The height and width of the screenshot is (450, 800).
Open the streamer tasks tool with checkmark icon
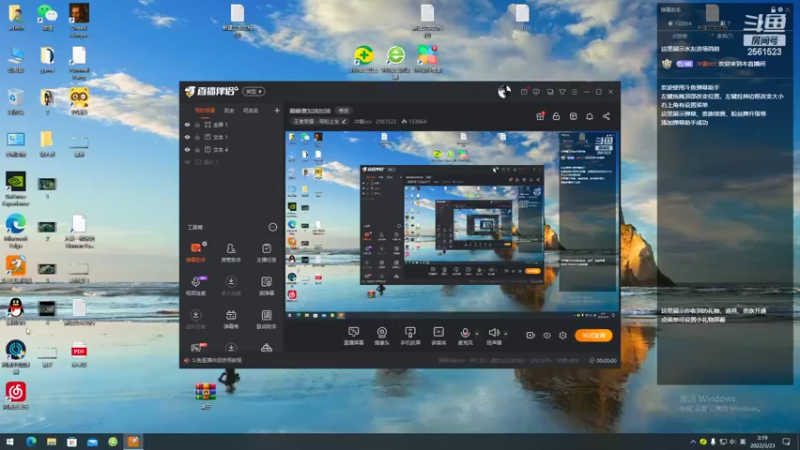click(266, 253)
